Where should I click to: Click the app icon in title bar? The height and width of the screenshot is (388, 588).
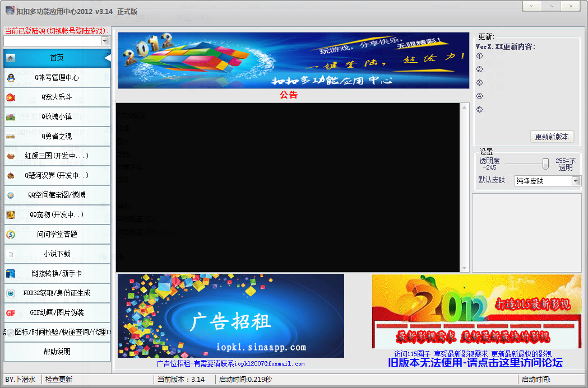[x=10, y=11]
